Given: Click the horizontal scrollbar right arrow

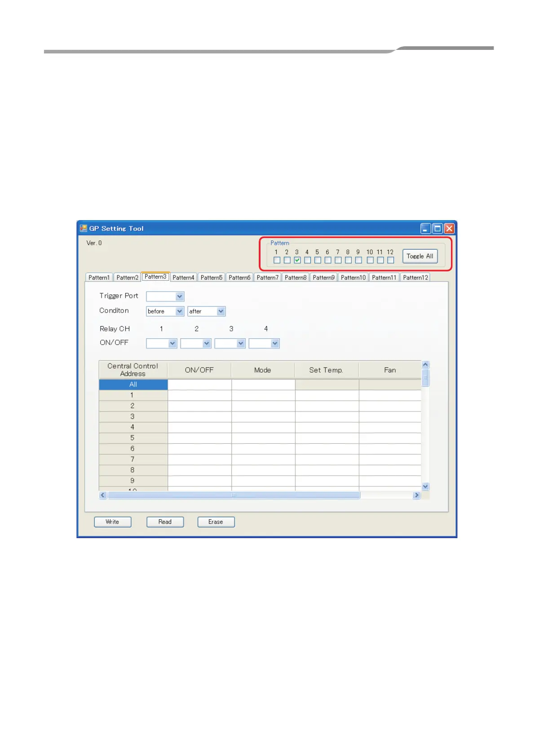Looking at the screenshot, I should click(x=417, y=495).
